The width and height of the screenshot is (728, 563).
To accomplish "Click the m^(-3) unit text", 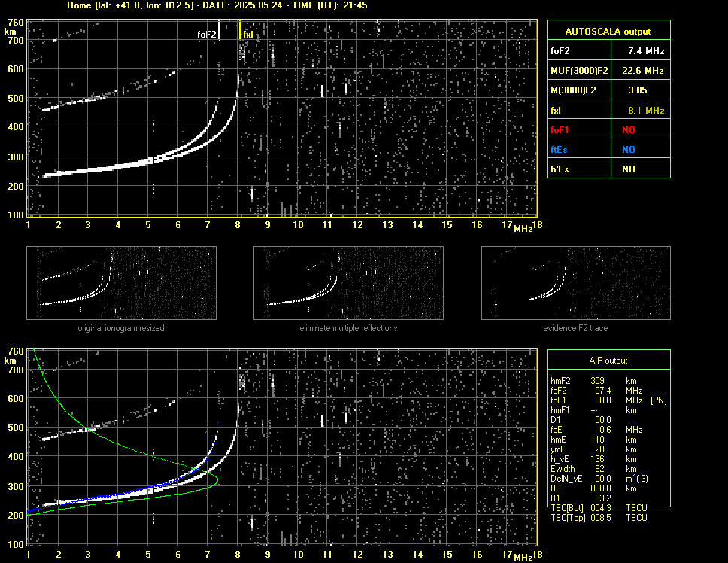I will [637, 479].
